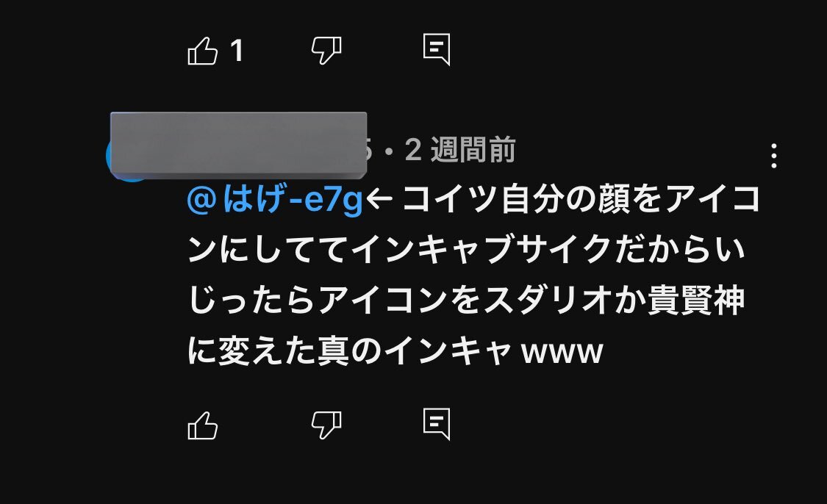Click comment line ンにしててインキャブサイク
This screenshot has width=827, height=504.
(x=466, y=250)
